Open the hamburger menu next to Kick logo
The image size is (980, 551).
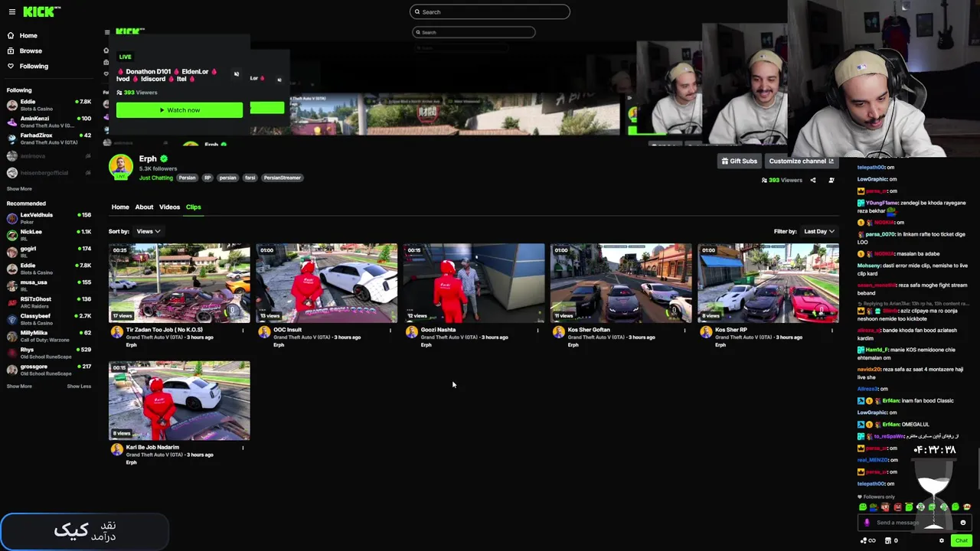11,11
